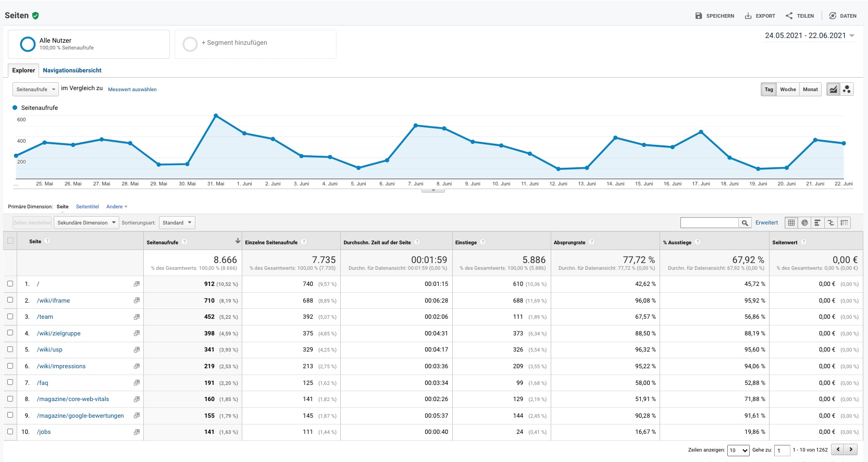Open help for Einstiege column
868x462 pixels.
482,242
